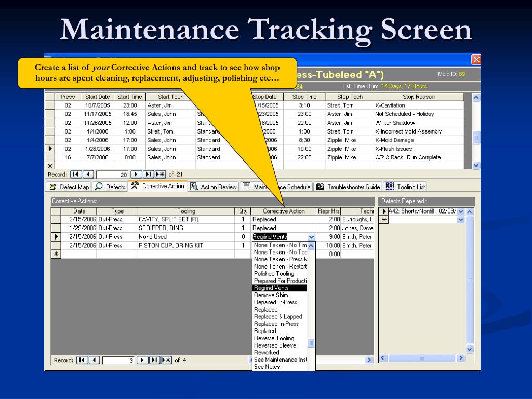Screen dimensions: 532x399
Task: Open the Action Review tab
Action: (x=214, y=187)
